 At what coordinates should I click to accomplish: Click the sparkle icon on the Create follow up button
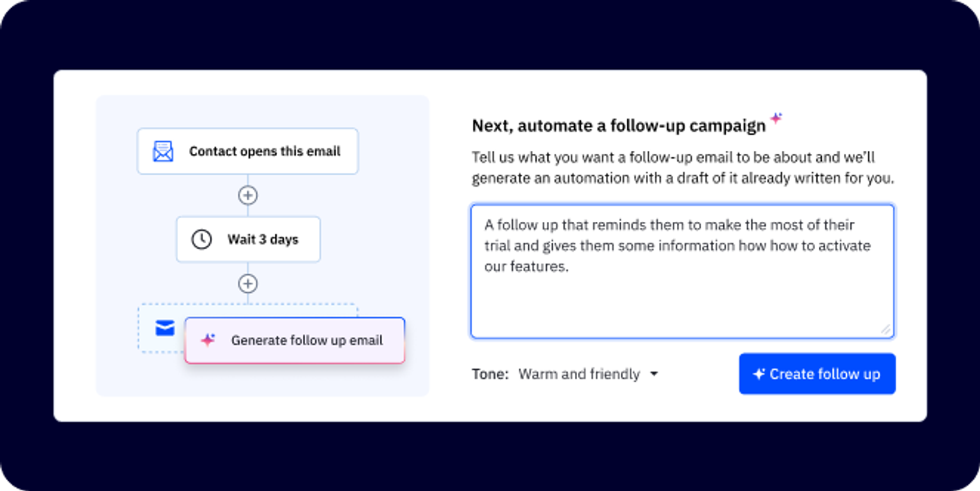click(x=758, y=374)
